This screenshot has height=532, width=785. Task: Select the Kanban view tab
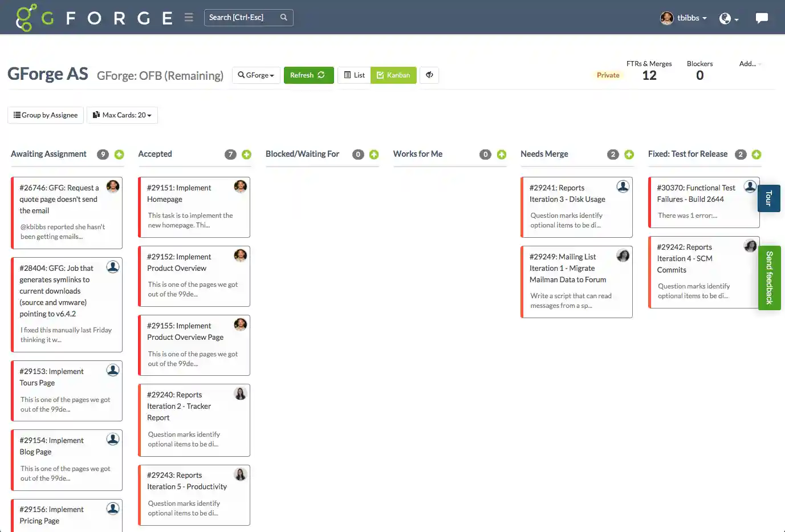click(393, 75)
